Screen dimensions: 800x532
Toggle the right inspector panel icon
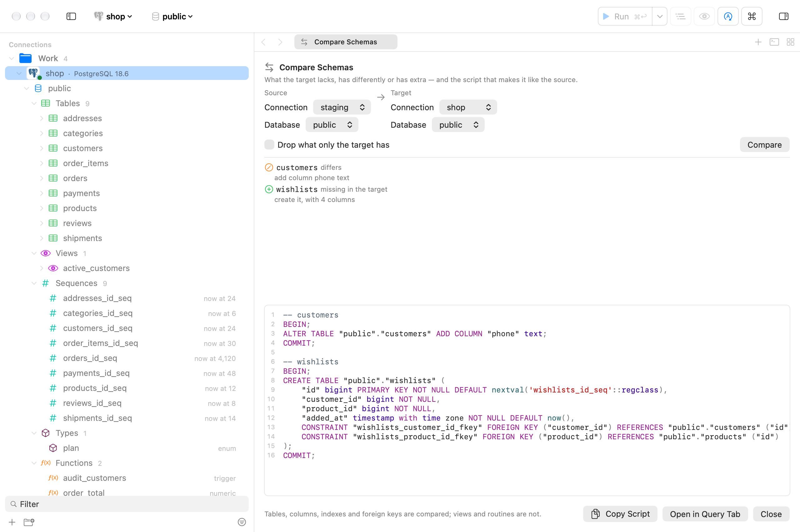click(783, 16)
